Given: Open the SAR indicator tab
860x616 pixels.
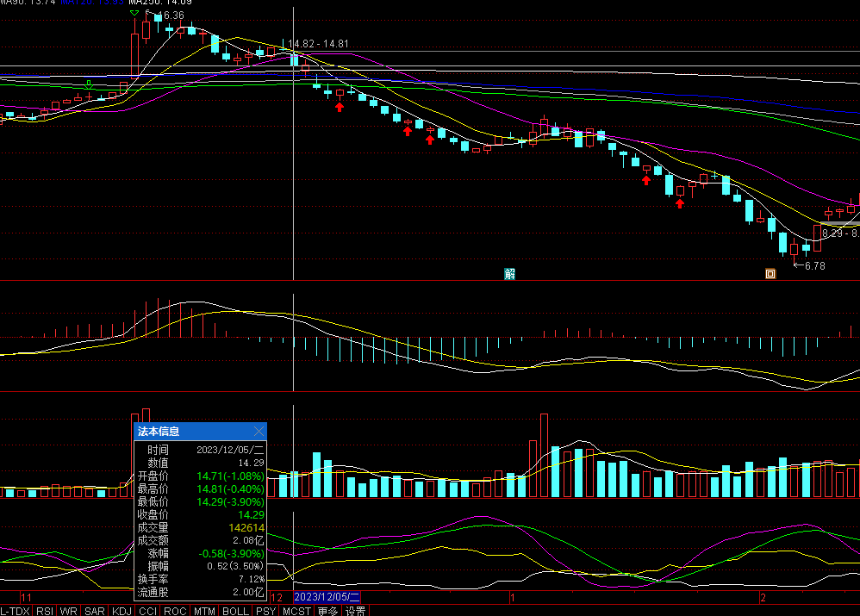Looking at the screenshot, I should 94,611.
